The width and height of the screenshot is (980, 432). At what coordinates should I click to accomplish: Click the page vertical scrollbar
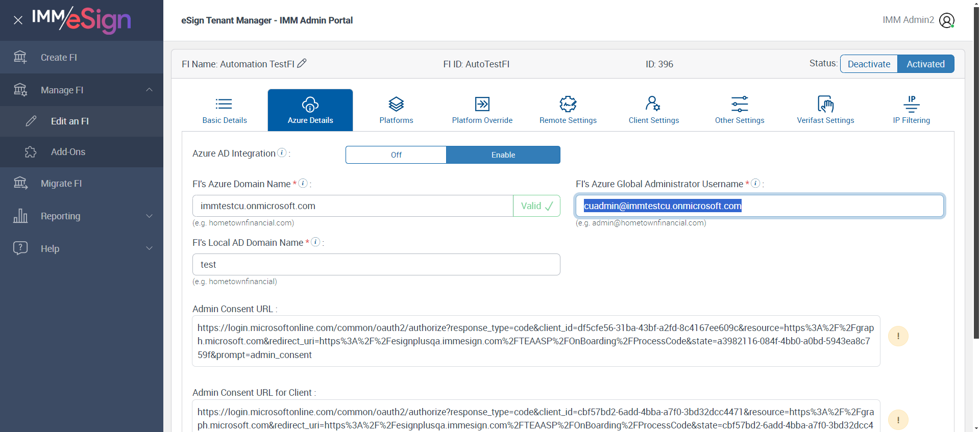point(976,173)
